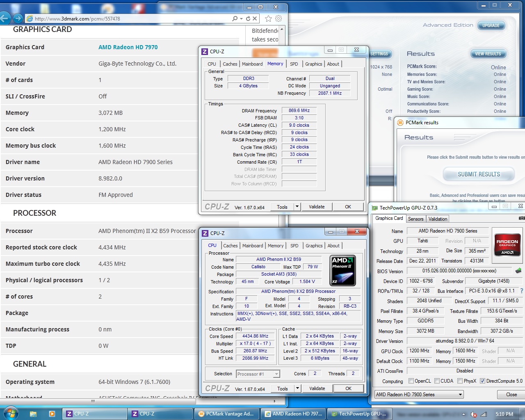Open SPD tab in upper CPU-Z window
The image size is (525, 420).
pyautogui.click(x=294, y=64)
